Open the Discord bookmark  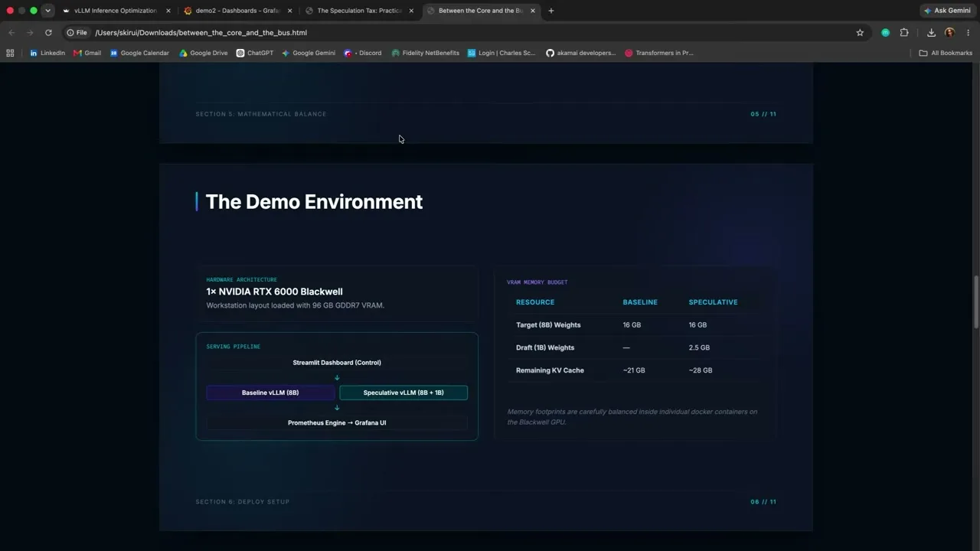point(363,53)
